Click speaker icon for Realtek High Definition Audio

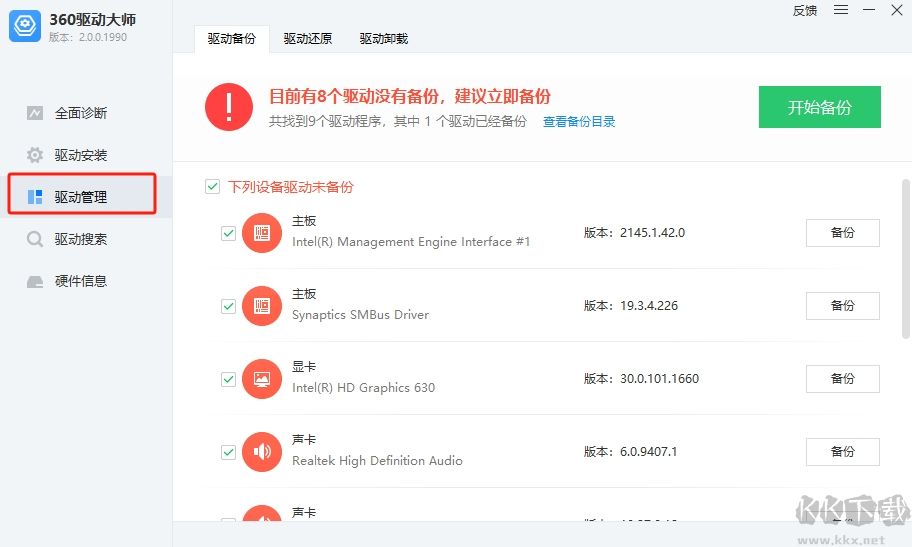tap(262, 452)
